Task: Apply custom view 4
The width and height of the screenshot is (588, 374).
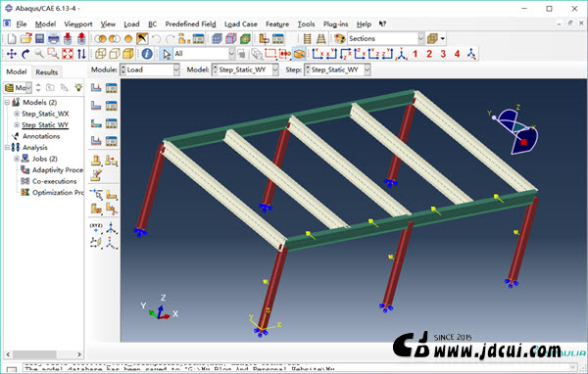Action: point(457,54)
